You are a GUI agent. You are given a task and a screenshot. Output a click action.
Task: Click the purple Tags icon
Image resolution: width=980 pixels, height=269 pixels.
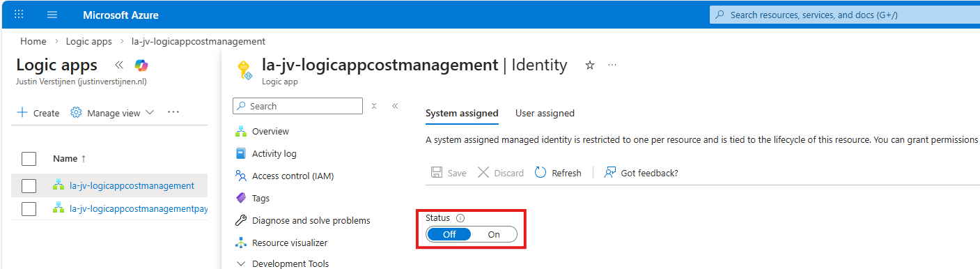tap(241, 198)
